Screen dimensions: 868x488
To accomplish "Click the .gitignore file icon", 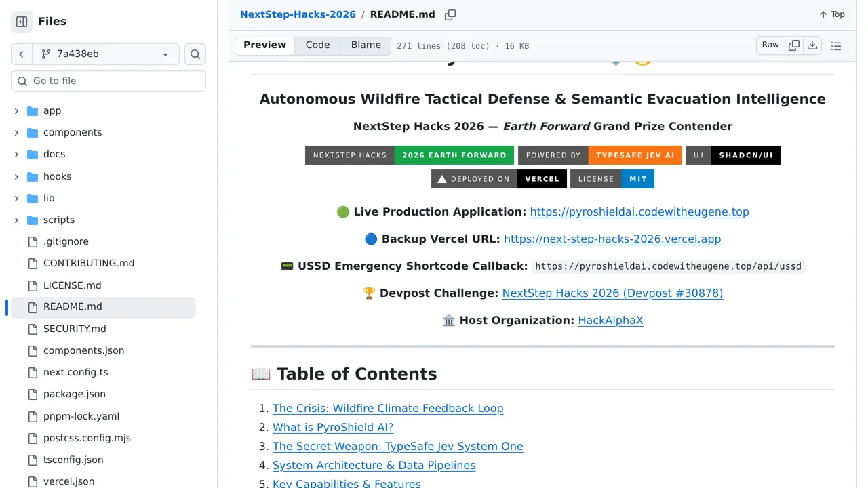I will (x=33, y=241).
